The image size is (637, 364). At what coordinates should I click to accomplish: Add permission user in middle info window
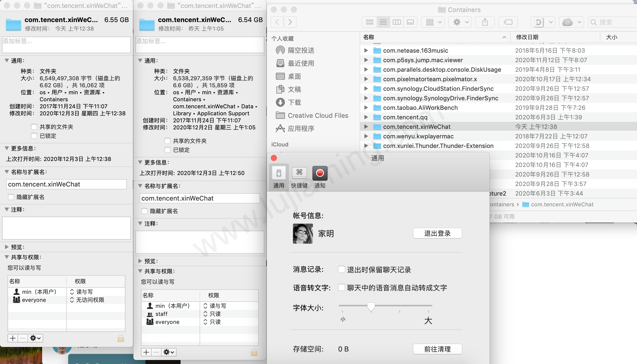tap(146, 352)
